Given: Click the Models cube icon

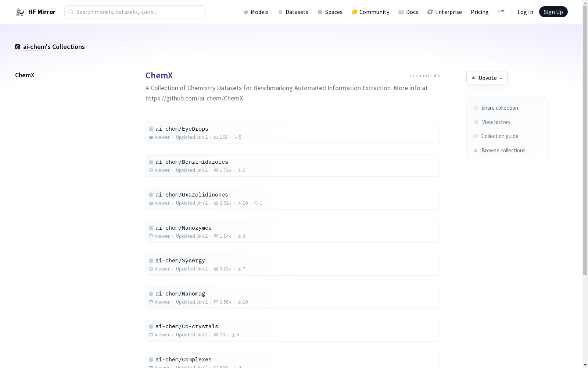Looking at the screenshot, I should click(x=245, y=12).
